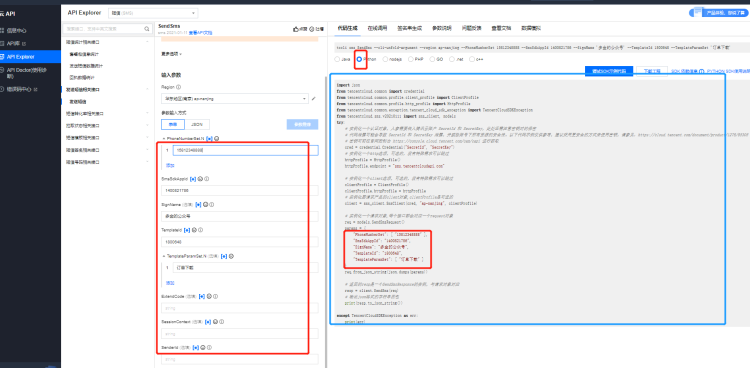This screenshot has height=368, width=750.
Task: Click [*] icon beside SessionContext
Action: (208, 322)
